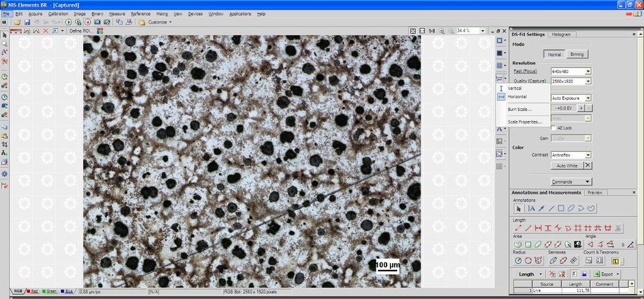644x299 pixels.
Task: Switch to the Blue channel tab
Action: point(68,291)
